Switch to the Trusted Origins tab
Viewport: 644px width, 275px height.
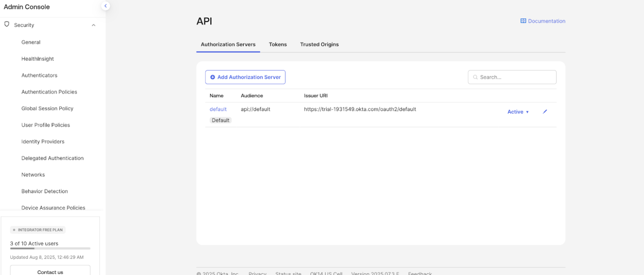pyautogui.click(x=319, y=44)
